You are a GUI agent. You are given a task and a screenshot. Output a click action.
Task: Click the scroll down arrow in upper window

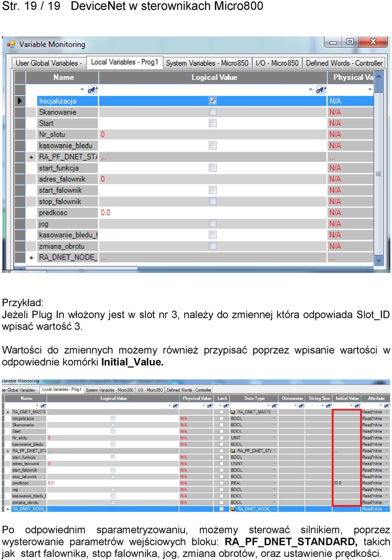point(379,260)
